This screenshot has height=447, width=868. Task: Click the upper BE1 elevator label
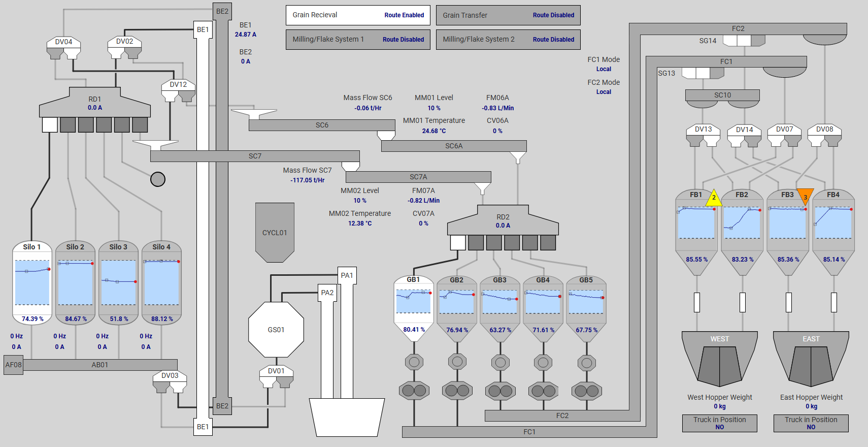[203, 29]
